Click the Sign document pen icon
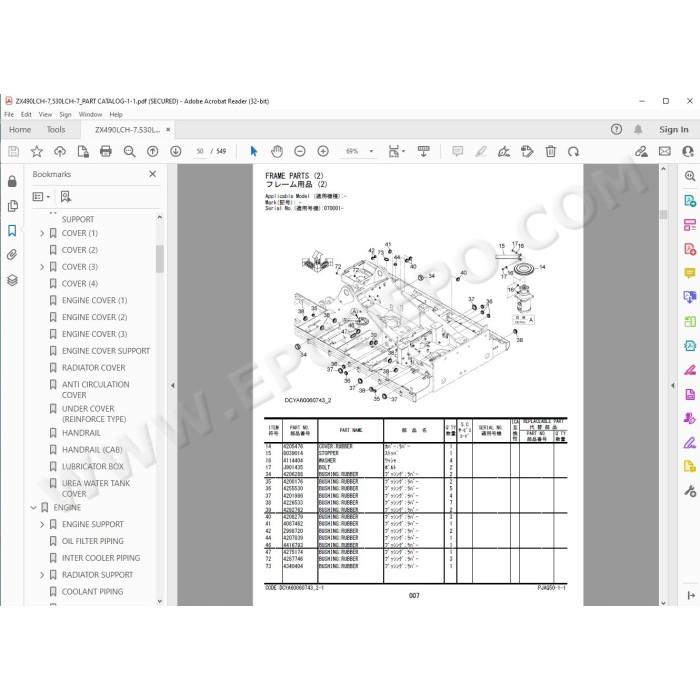Screen dimensions: 700x700 [504, 152]
